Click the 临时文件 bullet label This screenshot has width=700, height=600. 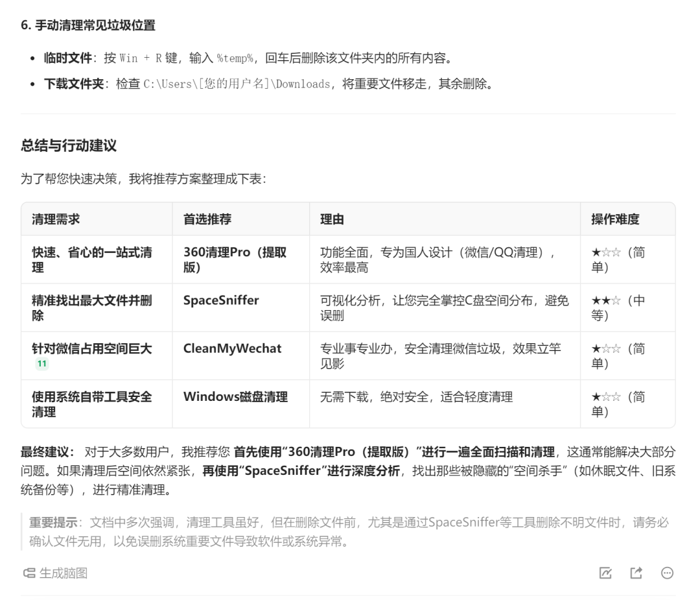[68, 58]
